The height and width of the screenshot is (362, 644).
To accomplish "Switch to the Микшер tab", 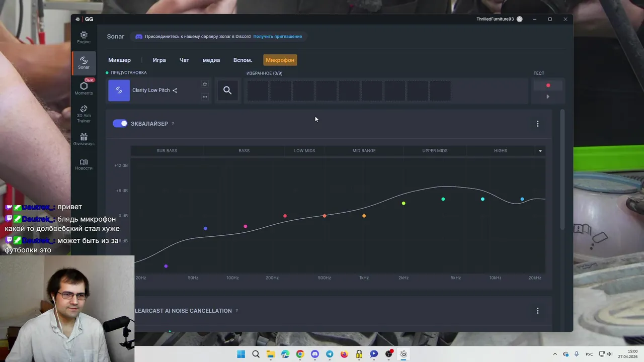I will 119,60.
